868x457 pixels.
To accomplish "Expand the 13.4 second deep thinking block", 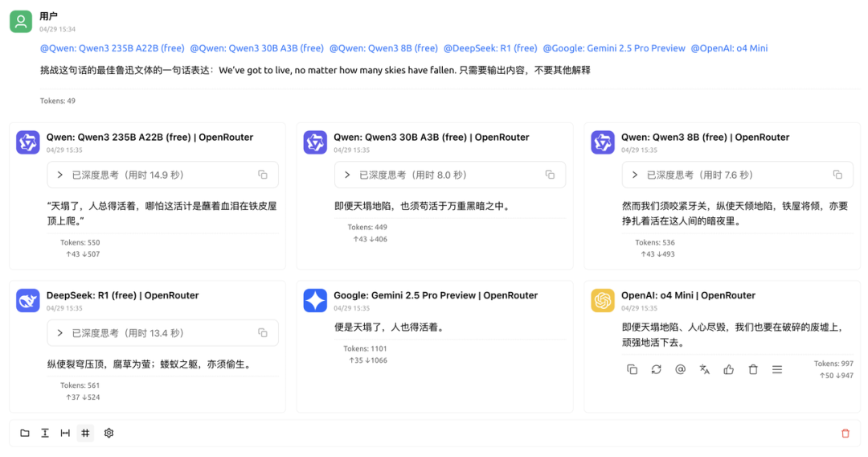I will pos(162,333).
